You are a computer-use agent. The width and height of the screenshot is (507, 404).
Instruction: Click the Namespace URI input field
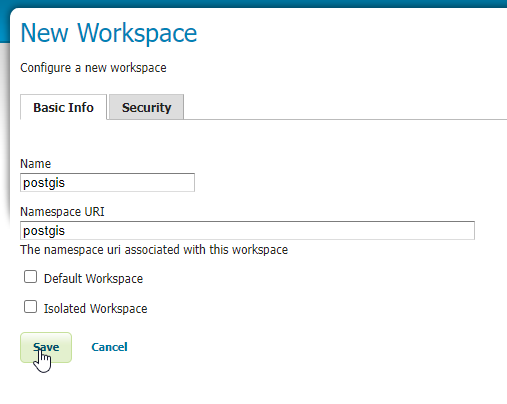coord(247,230)
